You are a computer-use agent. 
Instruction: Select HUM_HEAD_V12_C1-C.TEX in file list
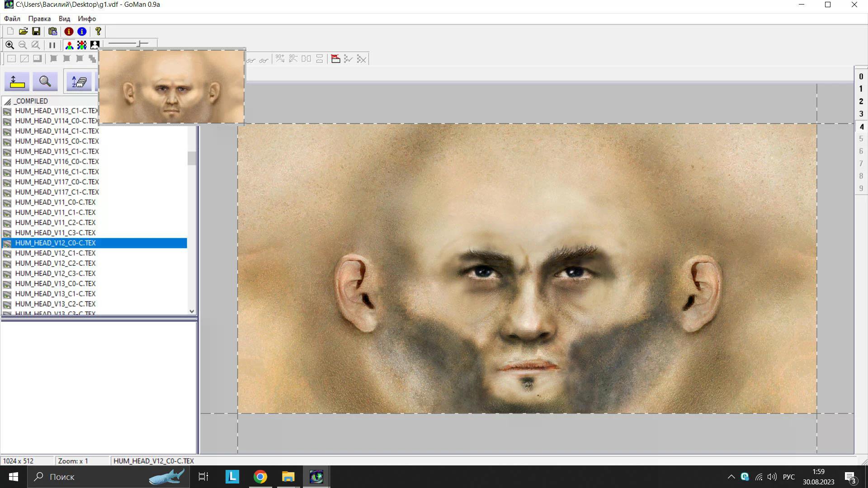(55, 253)
